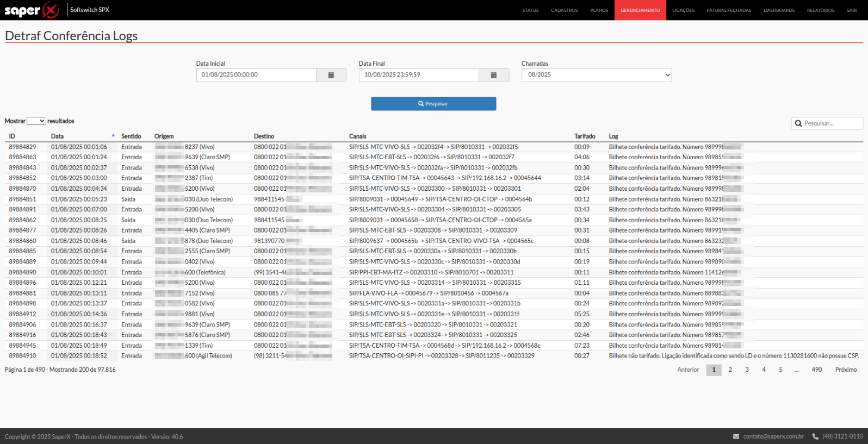
Task: Click the SaperX logo
Action: 32,10
